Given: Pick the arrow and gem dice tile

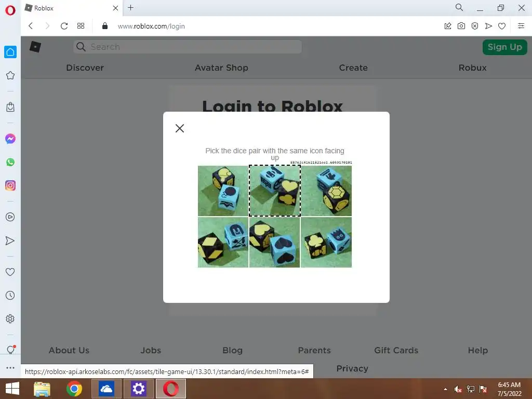Looking at the screenshot, I should [x=326, y=191].
